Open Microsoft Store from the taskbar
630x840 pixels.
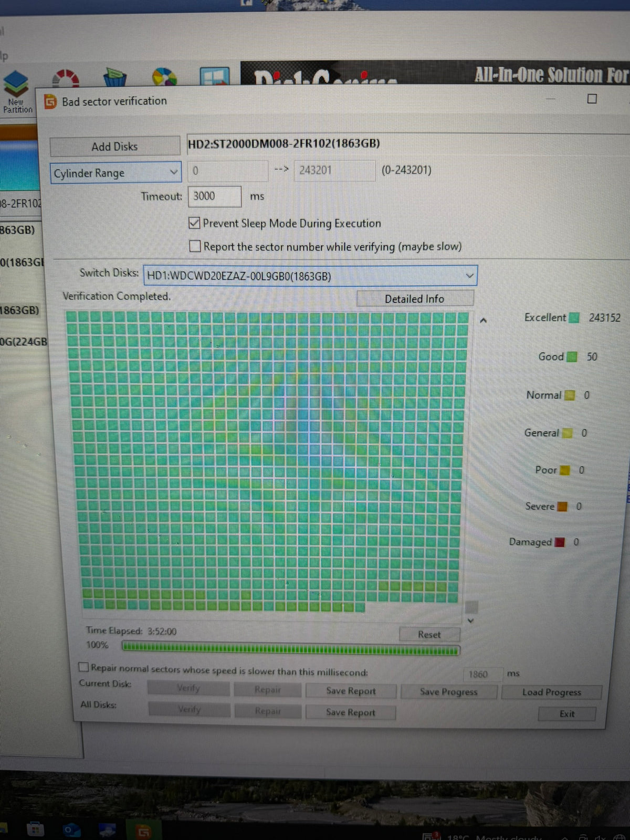click(x=35, y=829)
